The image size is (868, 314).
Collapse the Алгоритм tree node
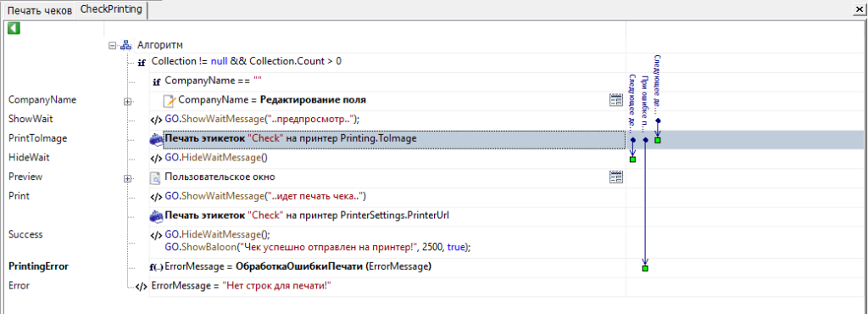(x=113, y=46)
